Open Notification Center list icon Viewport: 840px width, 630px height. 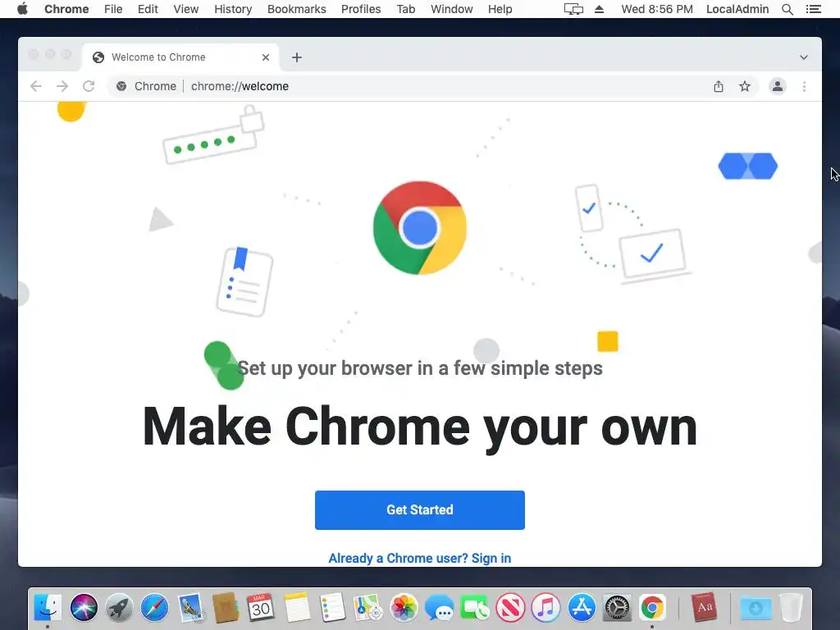[x=813, y=9]
